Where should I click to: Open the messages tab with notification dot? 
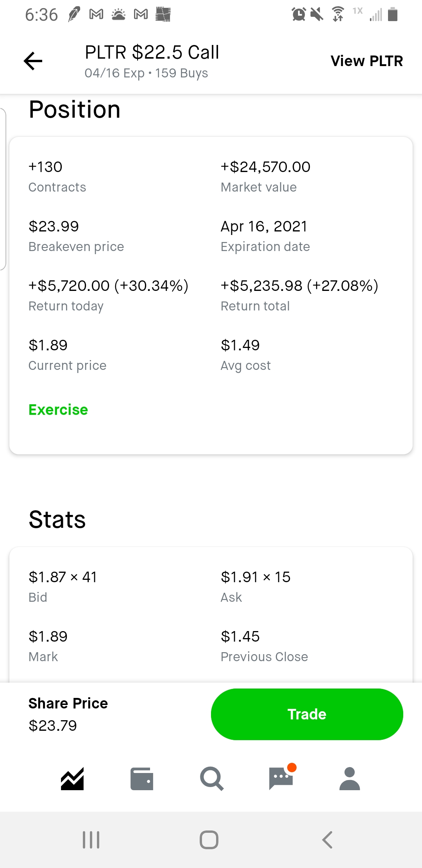click(281, 779)
